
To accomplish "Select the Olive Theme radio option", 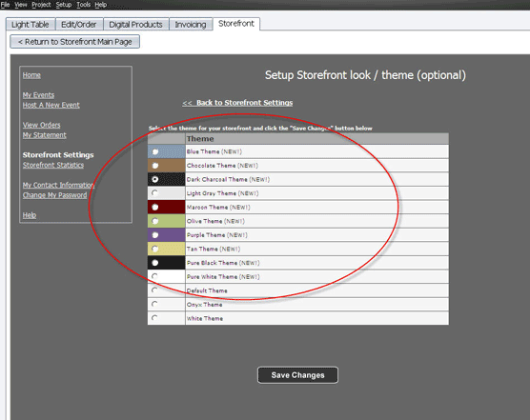I will tap(155, 221).
